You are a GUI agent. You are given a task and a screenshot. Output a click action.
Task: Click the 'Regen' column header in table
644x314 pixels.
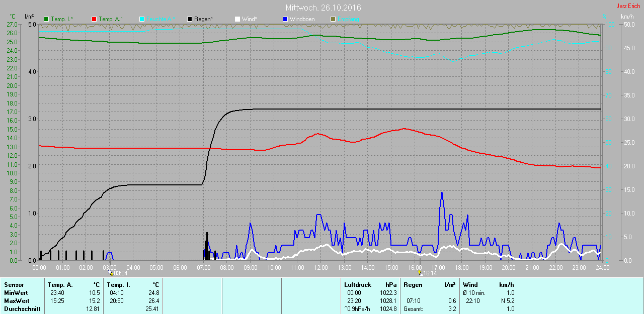tap(413, 285)
